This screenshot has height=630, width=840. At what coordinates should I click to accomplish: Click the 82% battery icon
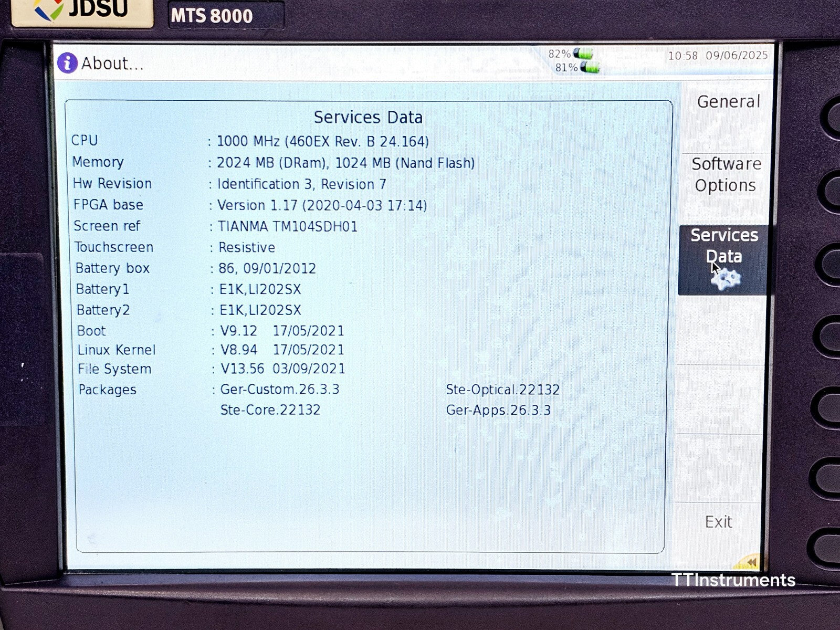[x=583, y=53]
